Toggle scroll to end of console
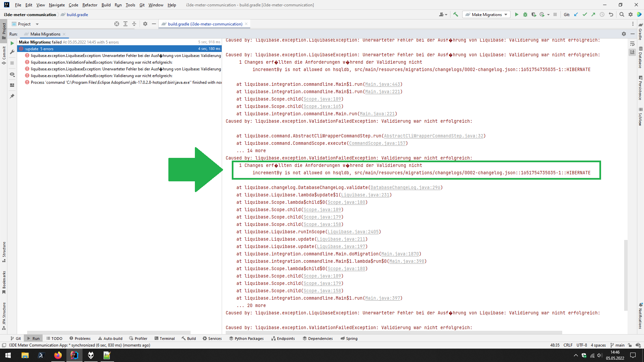Screen dimensions: 644x362 pyautogui.click(x=632, y=52)
